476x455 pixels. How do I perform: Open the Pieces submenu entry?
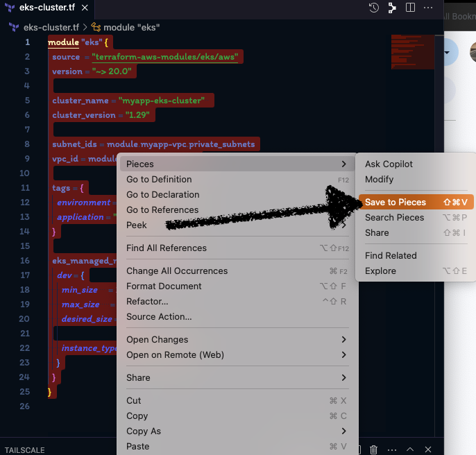coord(236,164)
